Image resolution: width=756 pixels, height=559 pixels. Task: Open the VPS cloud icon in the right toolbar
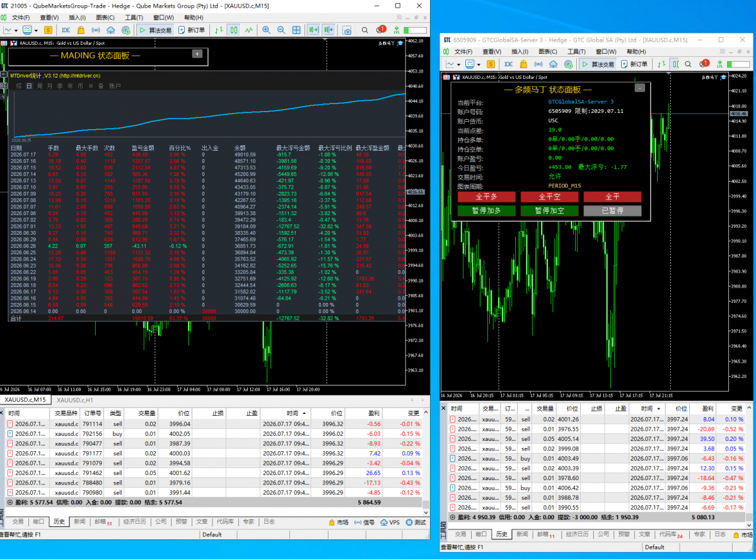tap(554, 64)
